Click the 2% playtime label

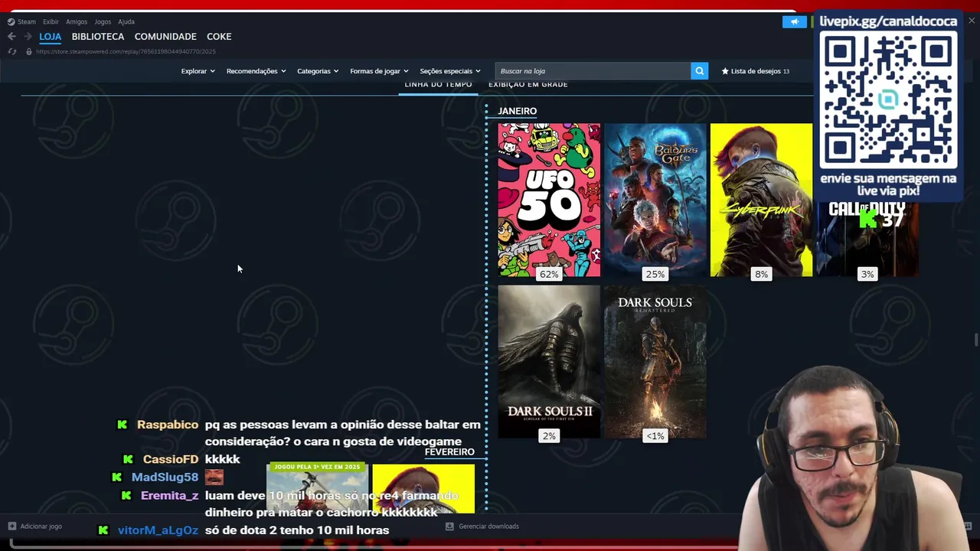click(549, 436)
